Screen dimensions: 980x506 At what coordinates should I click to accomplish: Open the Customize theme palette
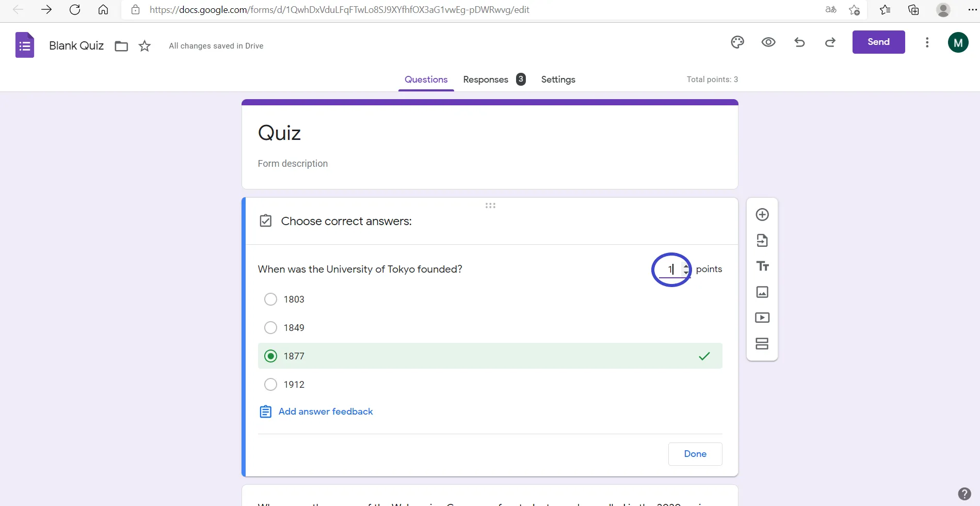pyautogui.click(x=737, y=42)
